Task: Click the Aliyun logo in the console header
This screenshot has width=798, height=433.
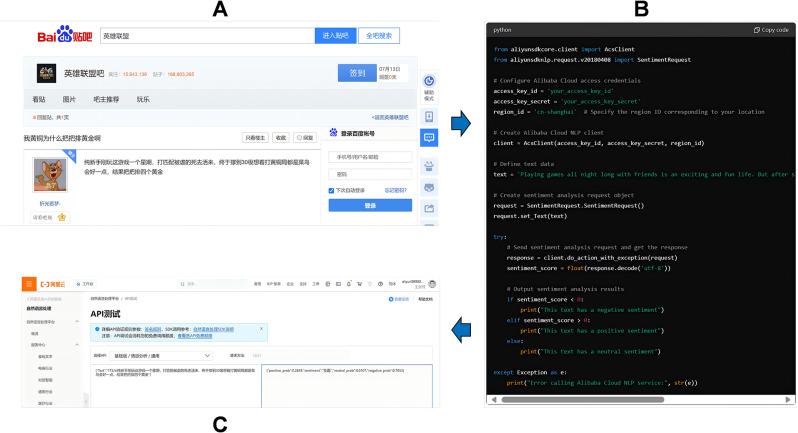Action: point(52,284)
